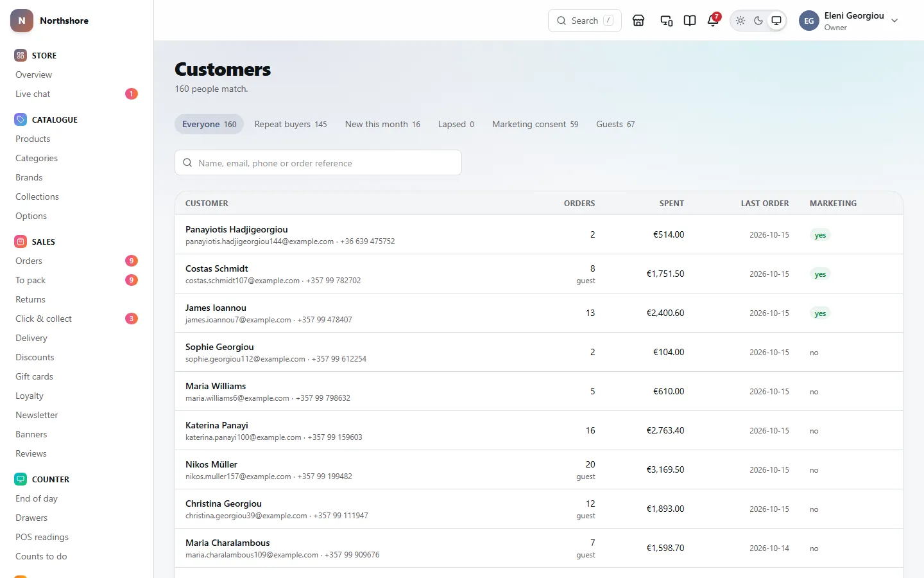Select the Marketing consent tab
The image size is (924, 578).
point(535,124)
